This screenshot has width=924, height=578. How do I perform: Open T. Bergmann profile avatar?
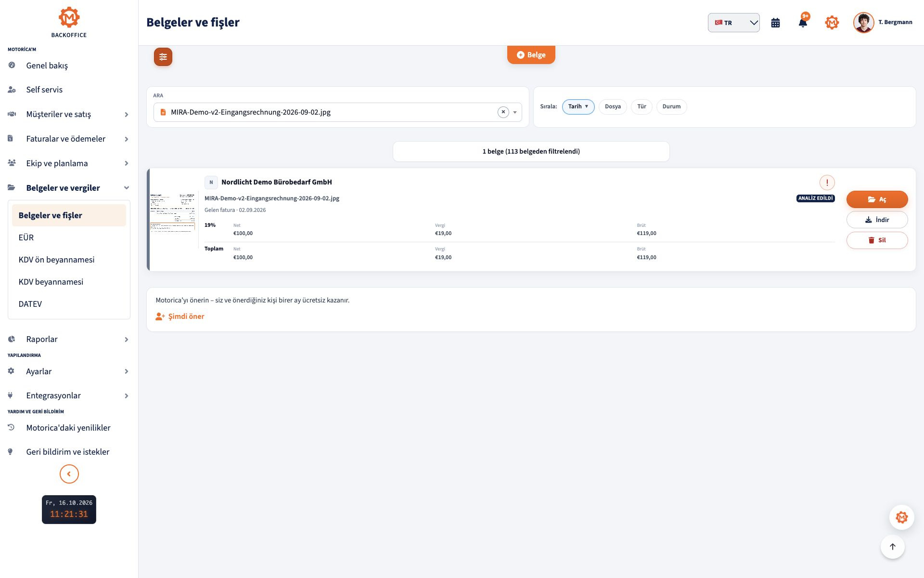tap(863, 23)
